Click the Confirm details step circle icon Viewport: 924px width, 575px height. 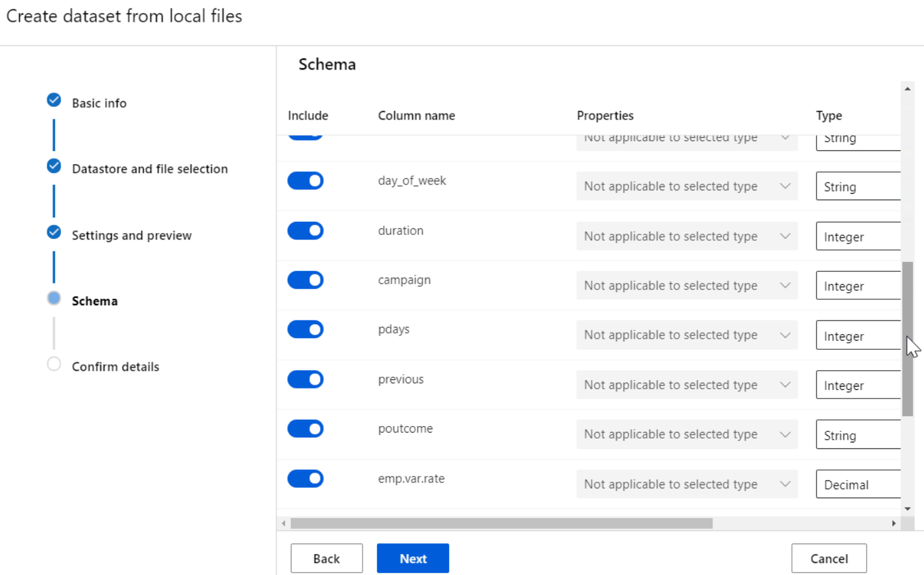click(54, 364)
